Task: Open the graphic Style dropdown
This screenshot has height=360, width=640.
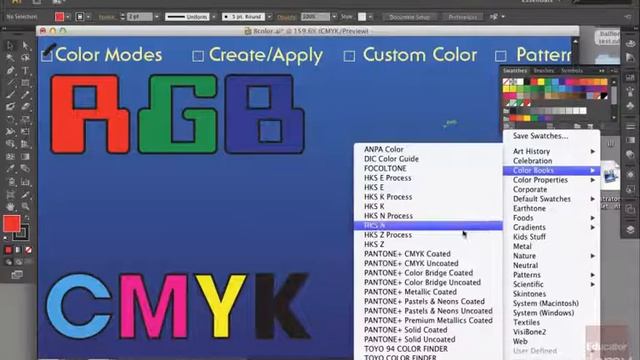Action: (x=370, y=17)
